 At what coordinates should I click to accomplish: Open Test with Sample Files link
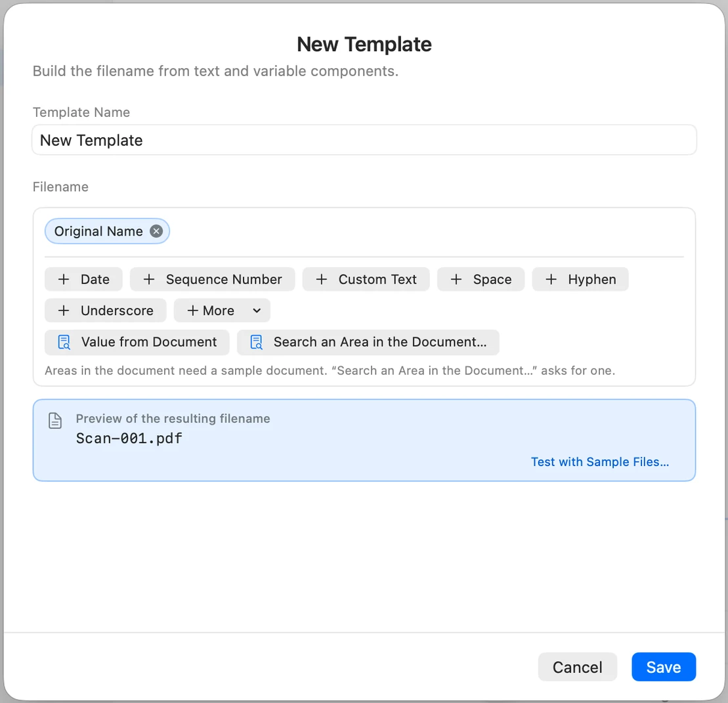600,461
